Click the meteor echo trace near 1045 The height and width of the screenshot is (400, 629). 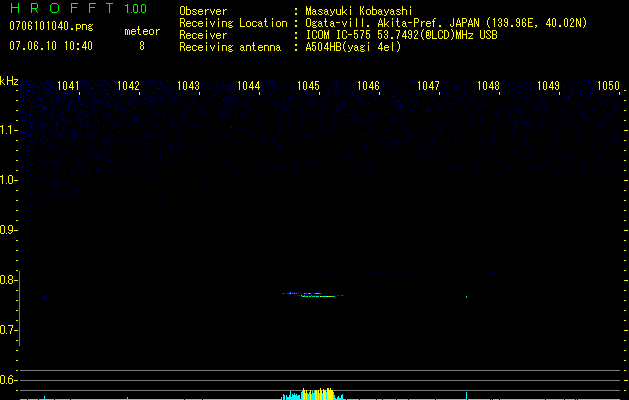click(x=312, y=295)
